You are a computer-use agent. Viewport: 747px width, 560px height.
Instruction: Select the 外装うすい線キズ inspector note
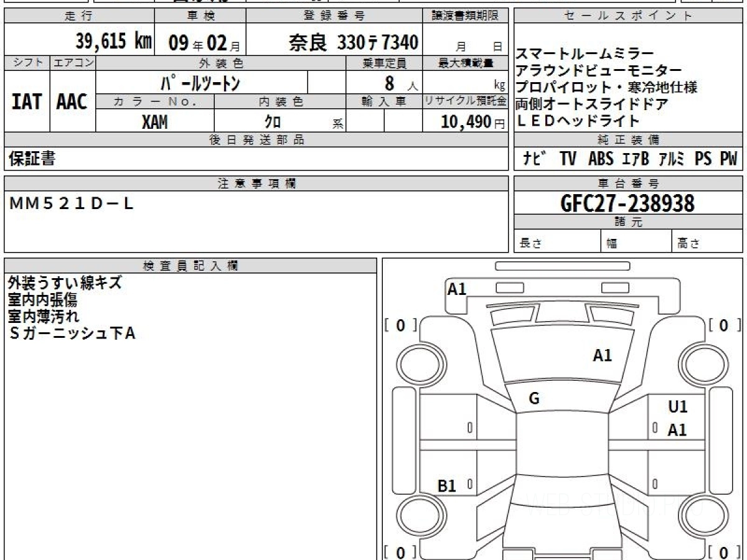click(x=65, y=283)
